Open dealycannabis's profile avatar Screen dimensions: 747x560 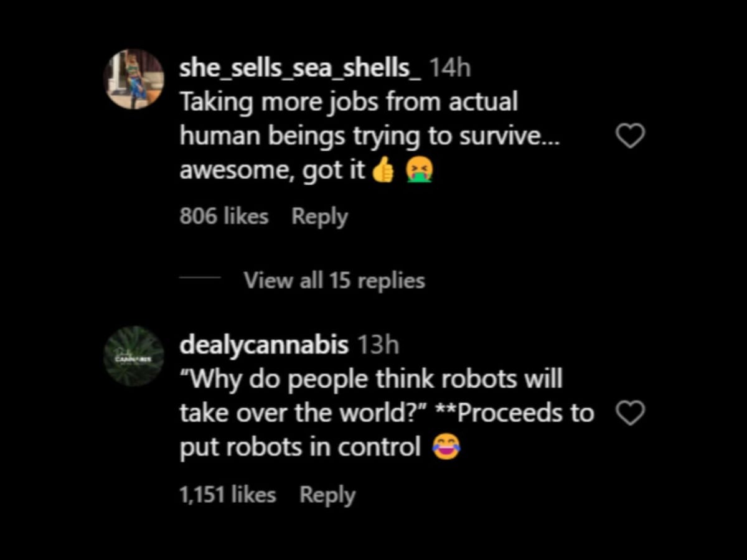tap(133, 355)
